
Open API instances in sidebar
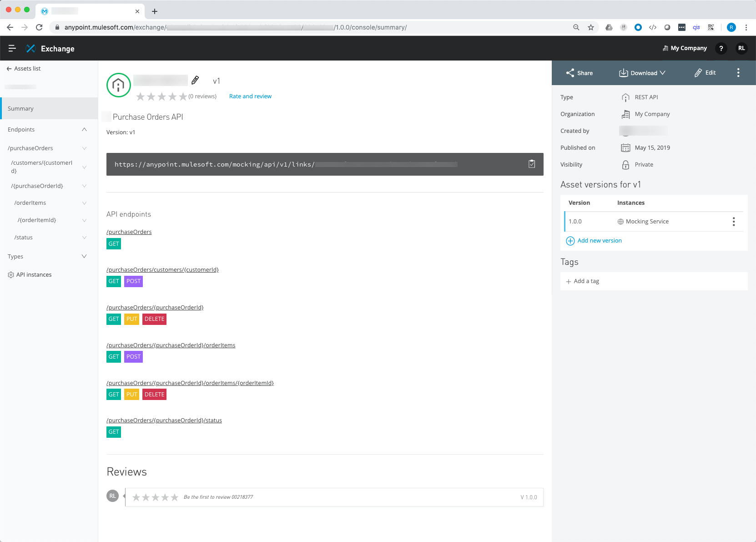[34, 275]
